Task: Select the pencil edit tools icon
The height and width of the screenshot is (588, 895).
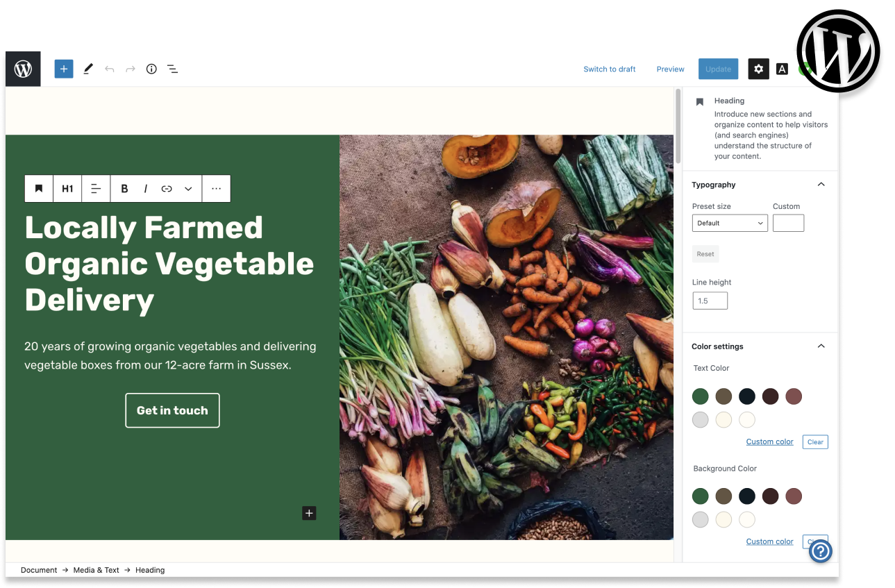Action: (x=88, y=69)
